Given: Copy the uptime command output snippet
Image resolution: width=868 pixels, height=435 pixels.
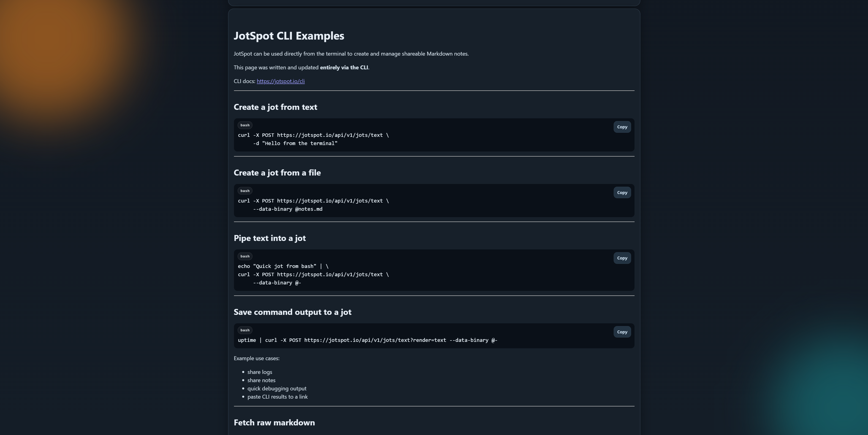Looking at the screenshot, I should 622,332.
